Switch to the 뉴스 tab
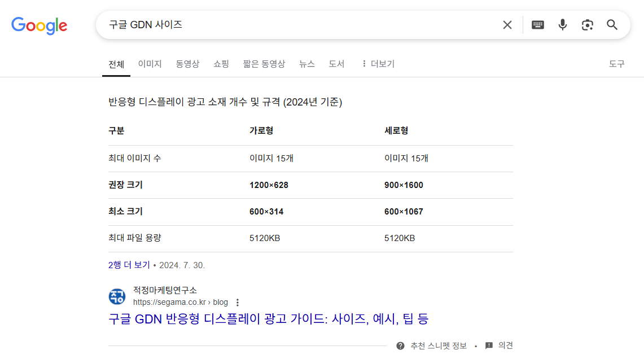 click(x=307, y=64)
